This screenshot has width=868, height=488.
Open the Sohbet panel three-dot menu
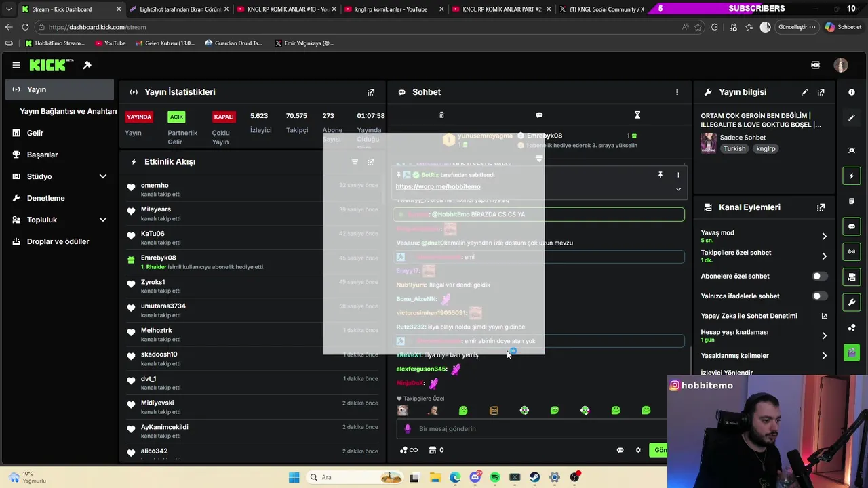tap(677, 92)
